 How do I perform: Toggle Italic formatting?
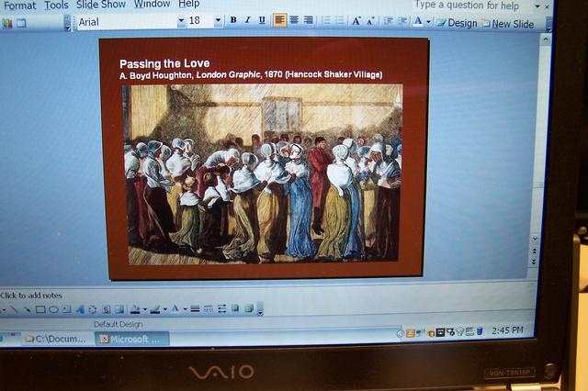coord(247,20)
